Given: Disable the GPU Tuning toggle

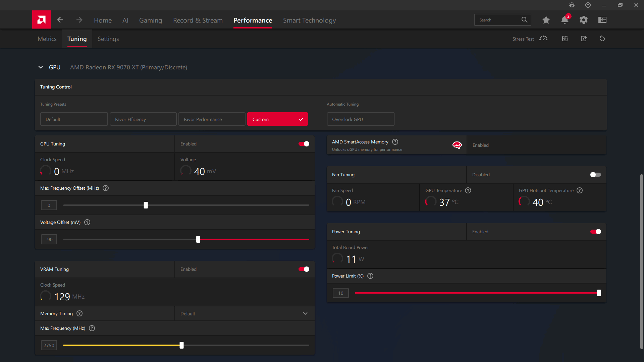Looking at the screenshot, I should 304,144.
